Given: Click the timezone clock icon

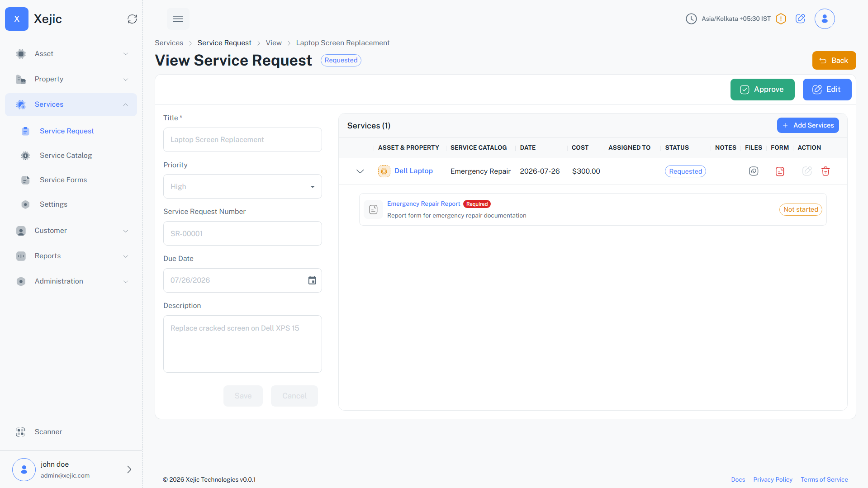Looking at the screenshot, I should (x=691, y=19).
